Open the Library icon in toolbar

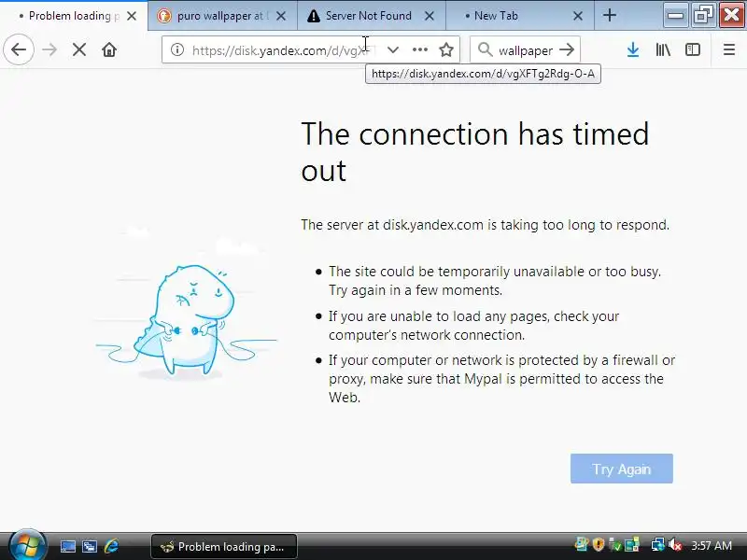tap(663, 49)
